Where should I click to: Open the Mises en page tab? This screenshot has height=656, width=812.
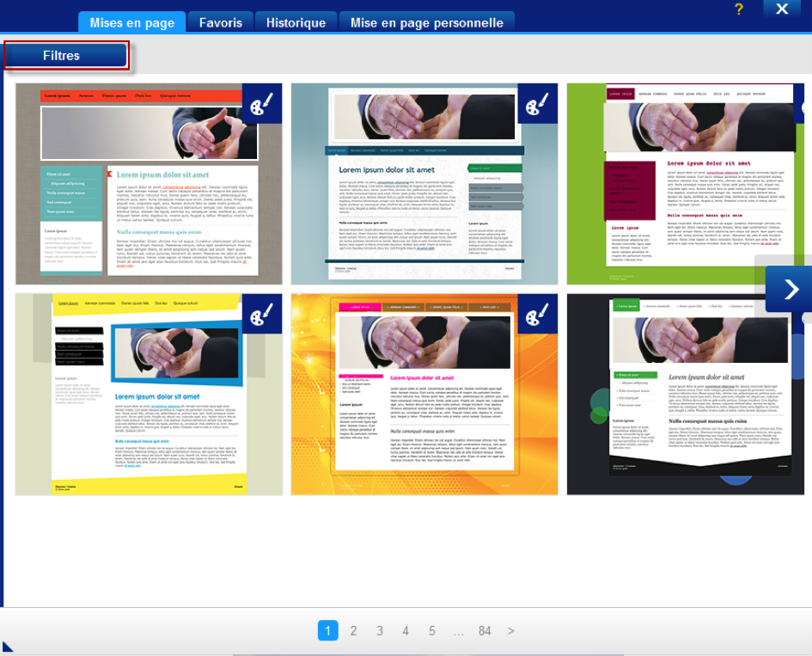(132, 23)
